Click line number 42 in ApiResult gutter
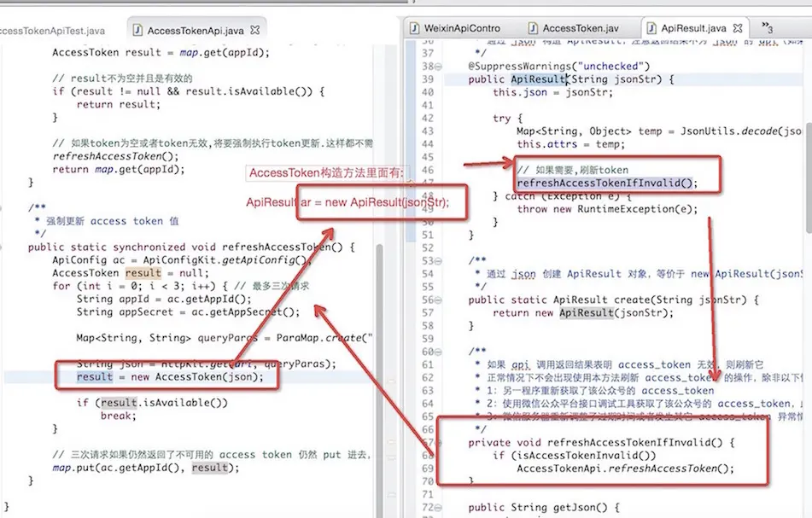 pyautogui.click(x=427, y=118)
